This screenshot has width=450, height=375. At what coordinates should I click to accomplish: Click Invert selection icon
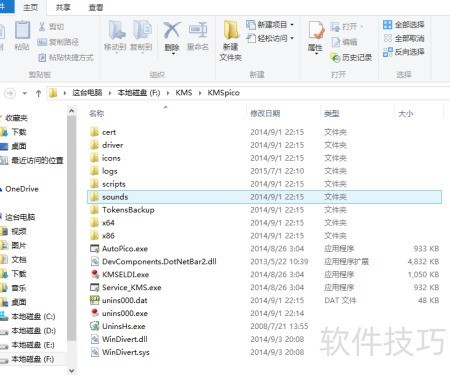[387, 52]
